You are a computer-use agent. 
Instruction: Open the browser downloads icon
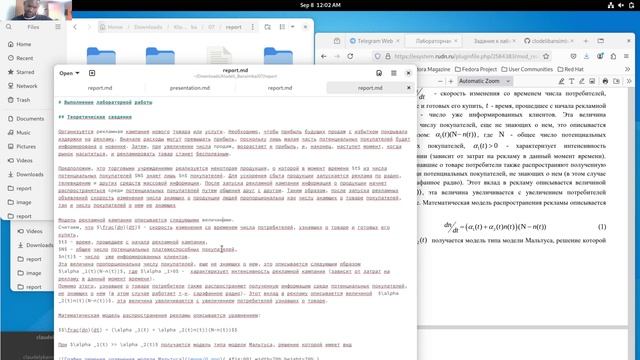point(586,56)
